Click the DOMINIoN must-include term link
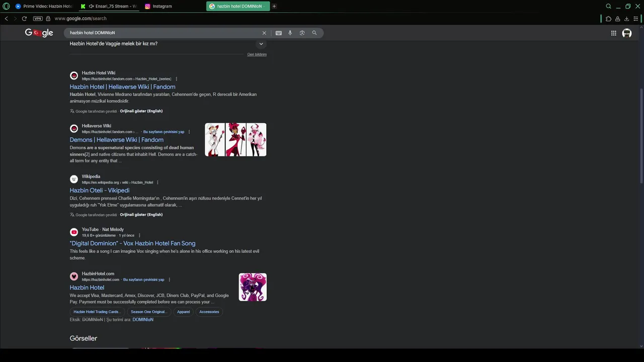Screen dimensions: 644x362 [x=143, y=320]
